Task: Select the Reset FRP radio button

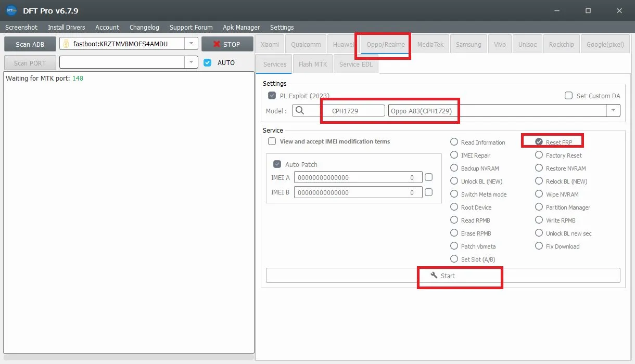Action: [539, 142]
